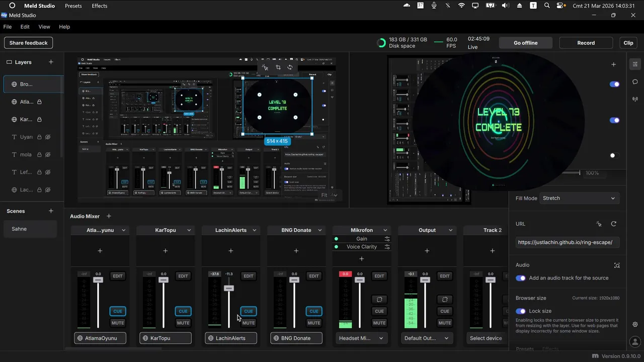Show the hidden Lef... layer

click(48, 172)
